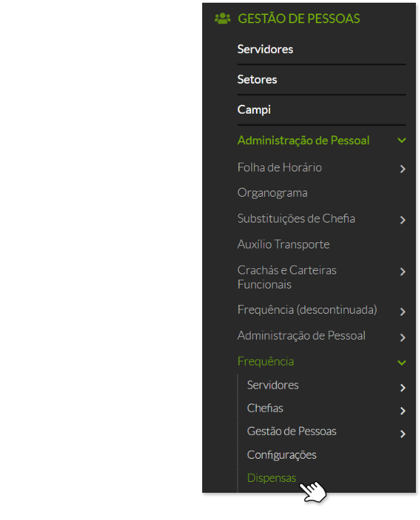Open Configurações under Frequência
The image size is (420, 520).
coord(282,455)
